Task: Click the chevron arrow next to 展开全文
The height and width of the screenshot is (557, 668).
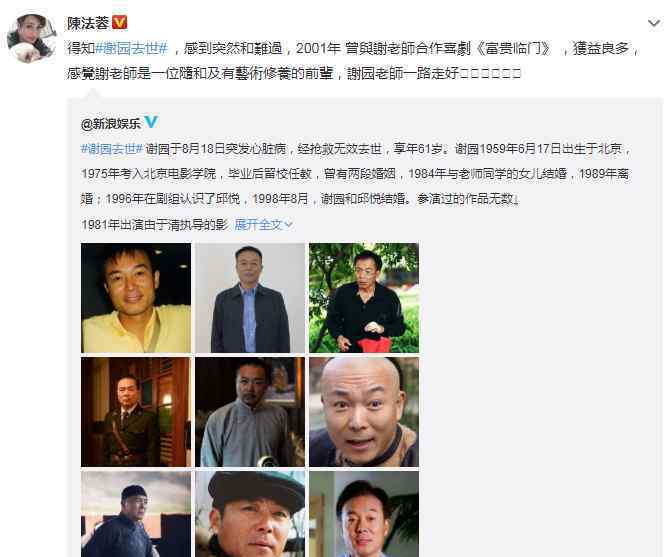Action: pos(288,225)
